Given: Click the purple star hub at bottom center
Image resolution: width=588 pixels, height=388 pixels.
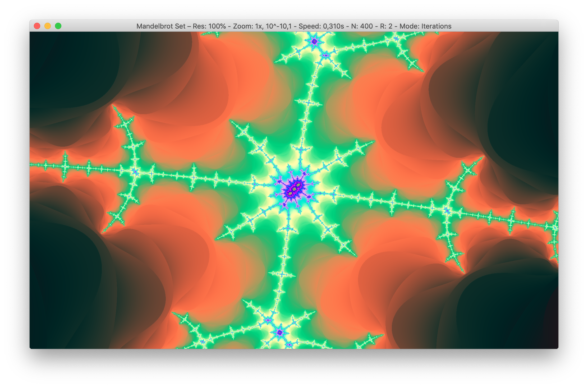Looking at the screenshot, I should (x=279, y=332).
